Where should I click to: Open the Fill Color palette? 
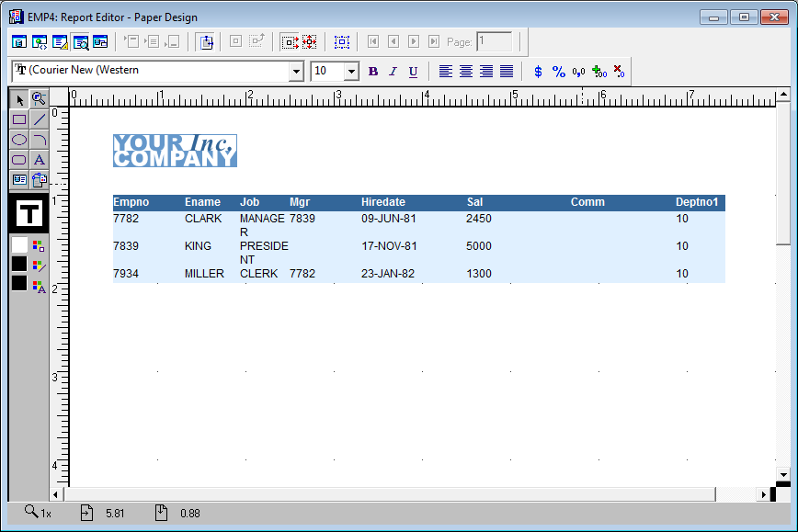[x=39, y=246]
